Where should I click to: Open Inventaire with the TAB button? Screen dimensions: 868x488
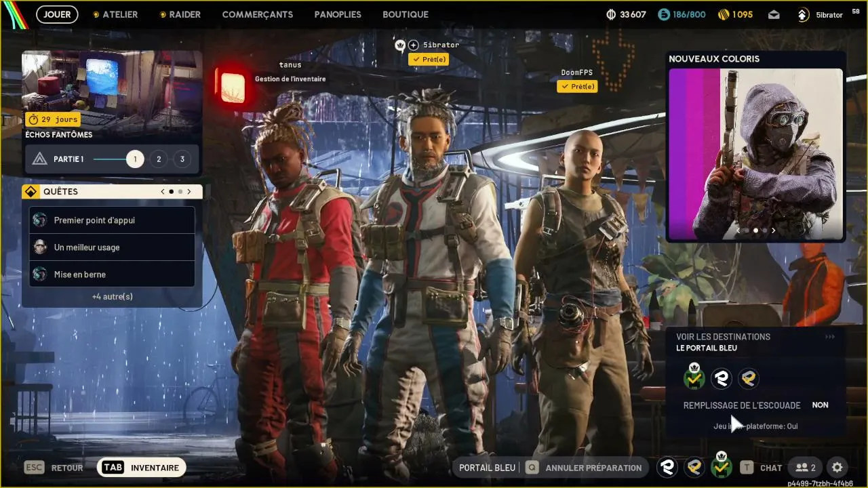coord(142,468)
